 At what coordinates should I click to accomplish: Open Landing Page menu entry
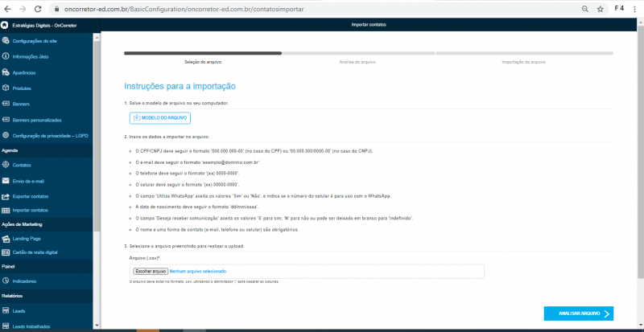[x=27, y=239]
